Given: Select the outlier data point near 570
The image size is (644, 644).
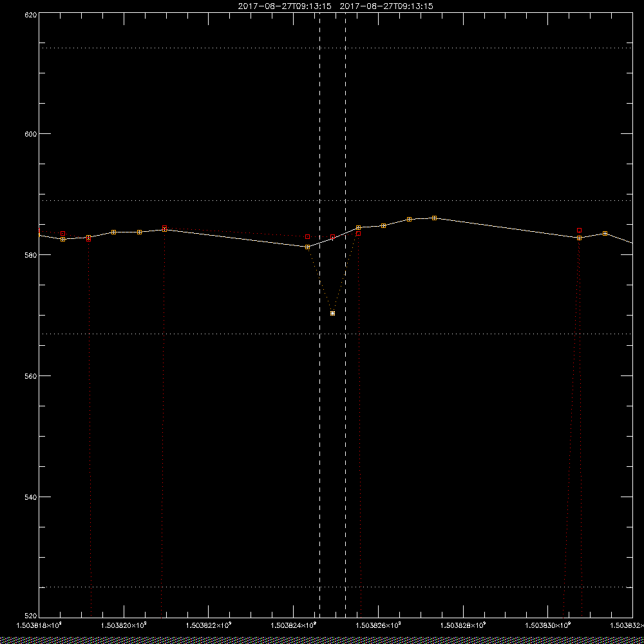Looking at the screenshot, I should [x=333, y=314].
